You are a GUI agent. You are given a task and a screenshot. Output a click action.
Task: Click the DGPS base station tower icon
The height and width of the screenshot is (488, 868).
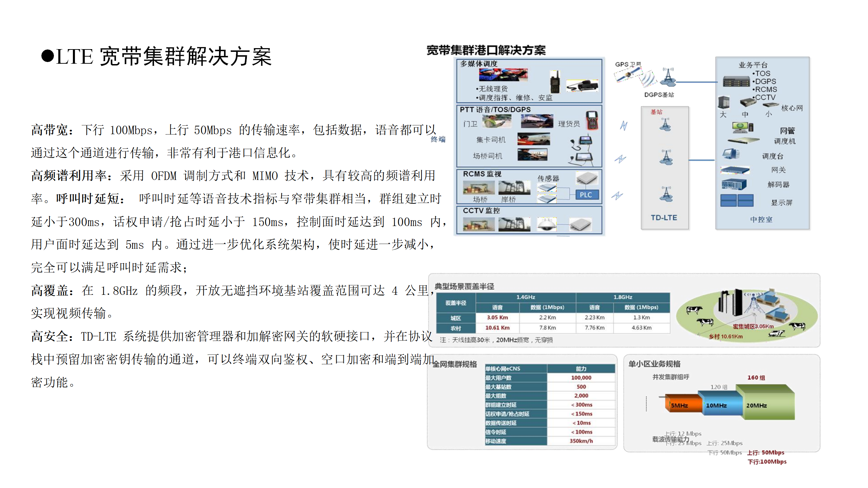[668, 77]
